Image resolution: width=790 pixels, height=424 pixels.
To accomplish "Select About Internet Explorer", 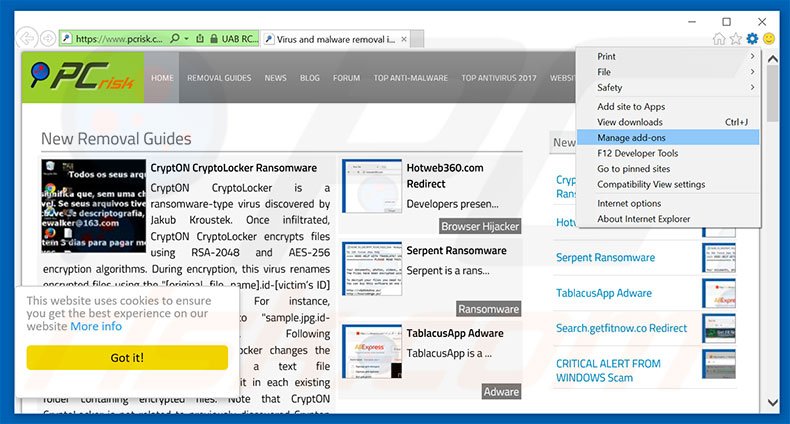I will click(x=668, y=219).
